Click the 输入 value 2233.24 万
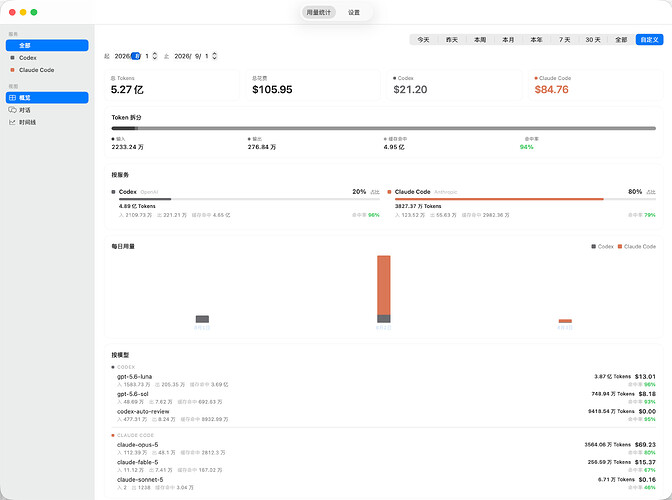The width and height of the screenshot is (672, 500). [x=128, y=147]
